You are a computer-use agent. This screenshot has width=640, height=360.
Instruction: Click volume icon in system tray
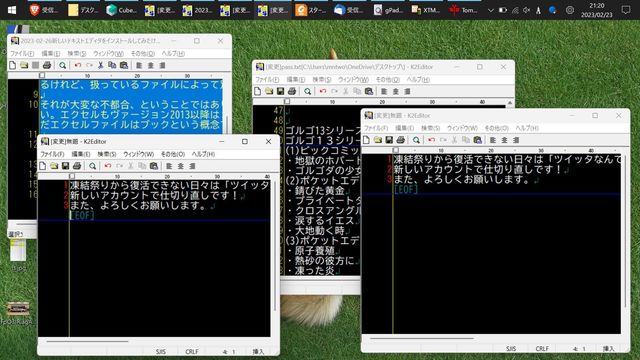[x=527, y=10]
